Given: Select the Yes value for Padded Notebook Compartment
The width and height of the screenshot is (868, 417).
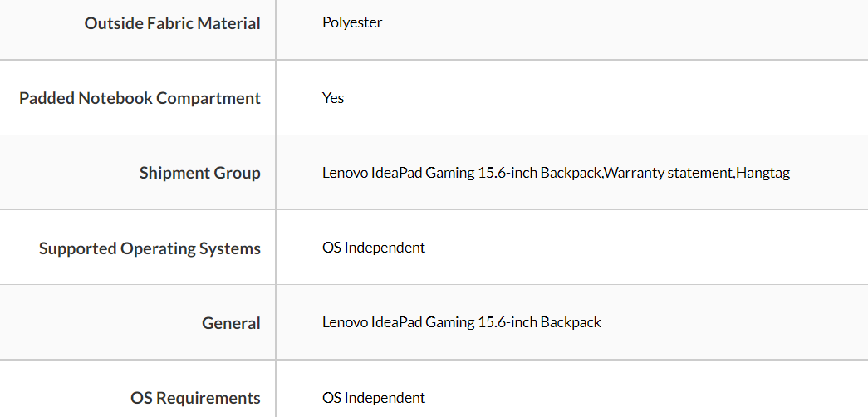Looking at the screenshot, I should (x=333, y=98).
